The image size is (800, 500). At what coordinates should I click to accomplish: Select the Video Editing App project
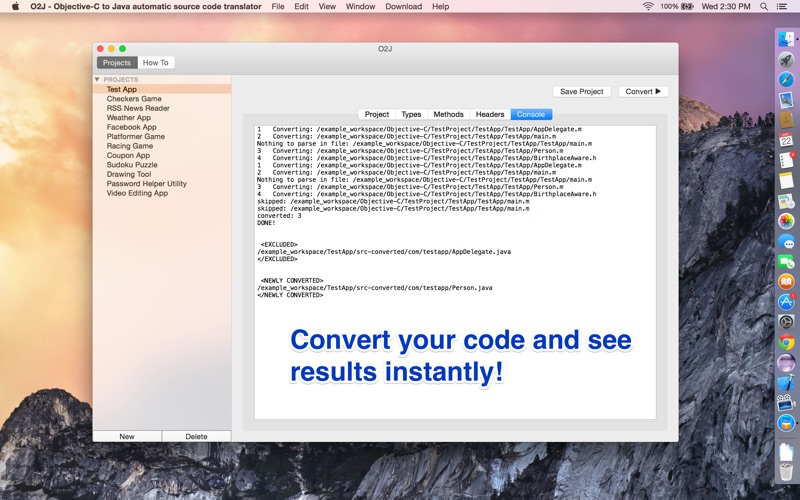pyautogui.click(x=162, y=193)
